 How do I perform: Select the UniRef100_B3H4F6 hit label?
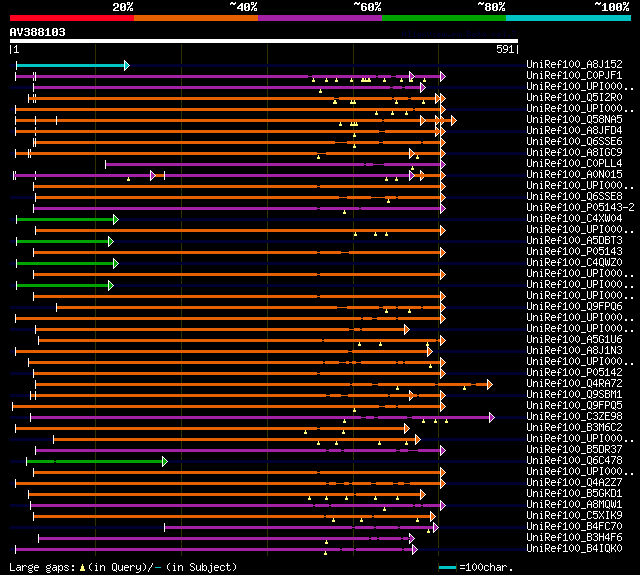click(574, 538)
